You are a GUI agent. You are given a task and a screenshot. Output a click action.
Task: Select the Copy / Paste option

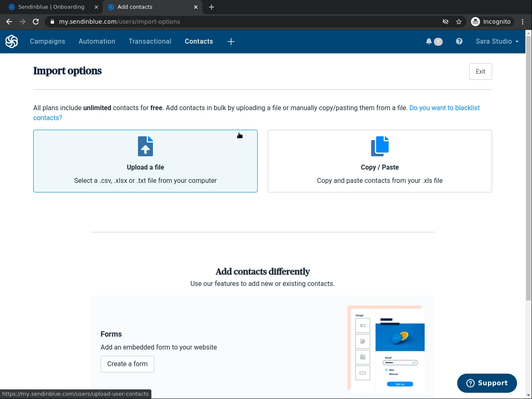[380, 161]
